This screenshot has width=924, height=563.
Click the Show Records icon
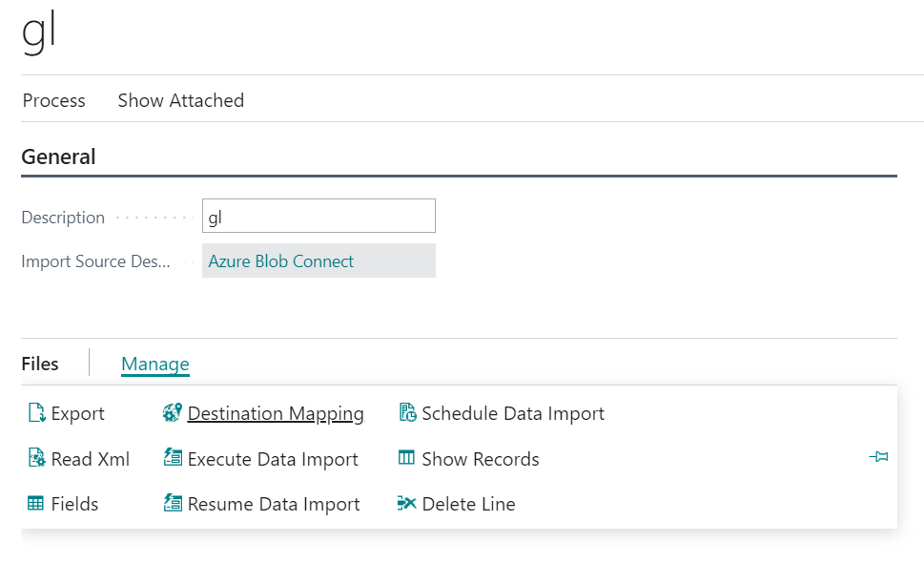point(407,459)
